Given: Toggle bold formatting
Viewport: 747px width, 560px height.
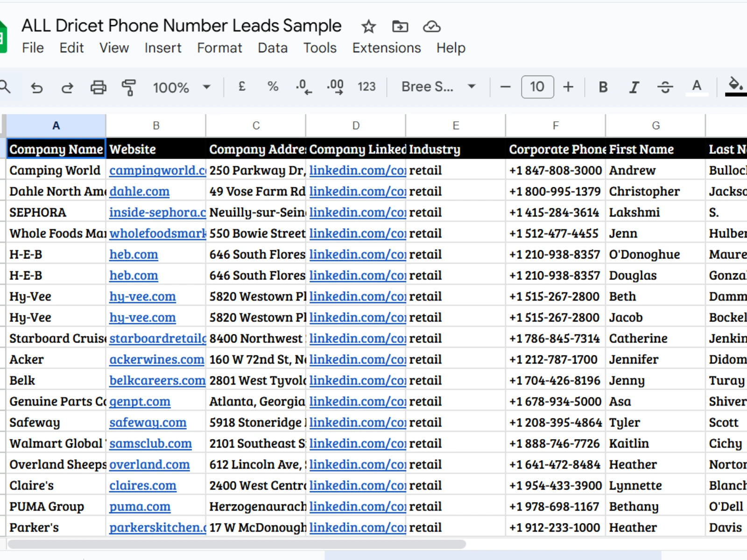Looking at the screenshot, I should coord(603,87).
